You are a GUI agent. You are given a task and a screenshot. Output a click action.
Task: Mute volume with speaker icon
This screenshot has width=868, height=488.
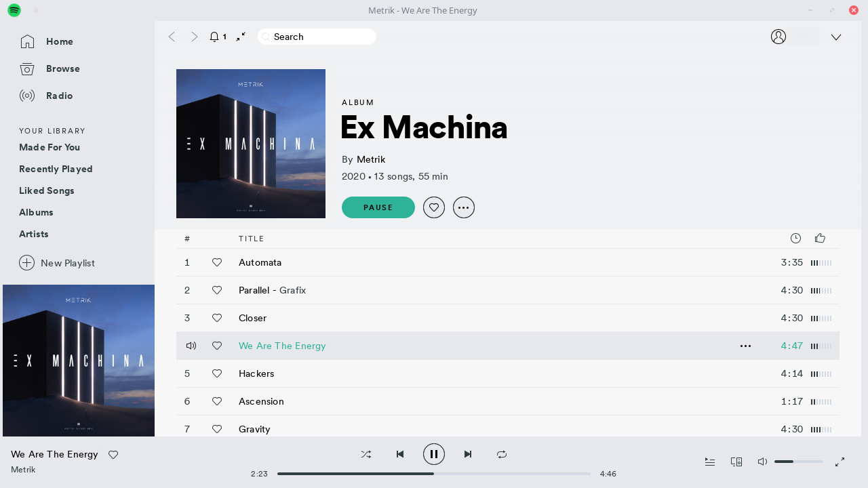(x=762, y=462)
